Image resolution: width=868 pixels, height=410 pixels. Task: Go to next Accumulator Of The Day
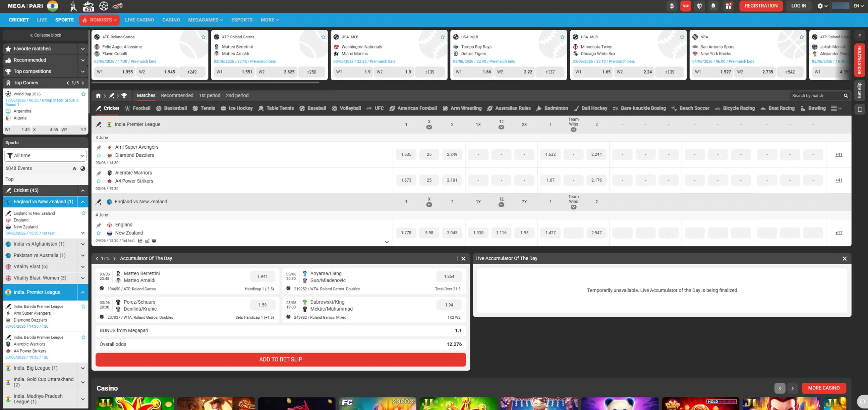click(x=114, y=259)
